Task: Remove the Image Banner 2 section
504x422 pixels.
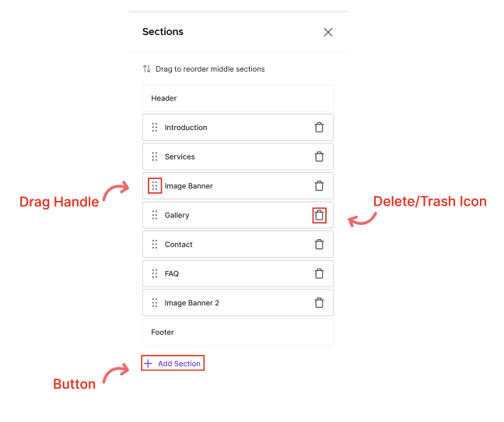Action: 319,303
